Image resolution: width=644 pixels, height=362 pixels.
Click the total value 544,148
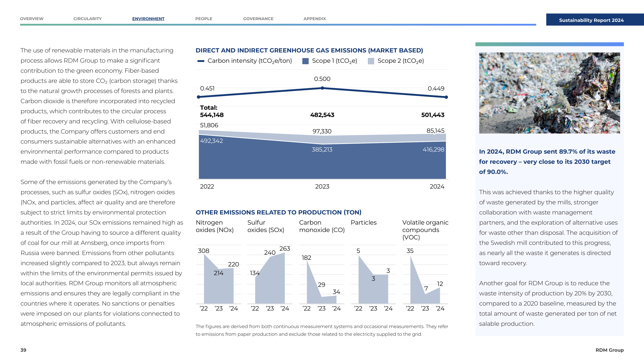point(212,115)
